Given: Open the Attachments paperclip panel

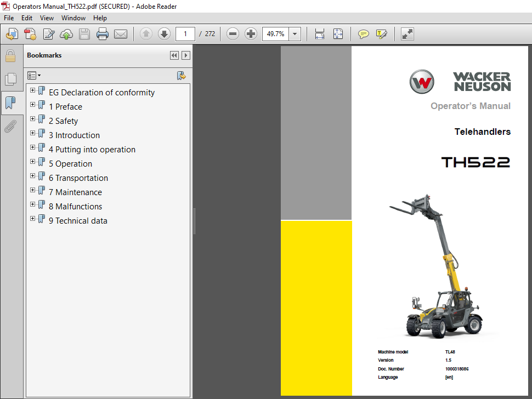Looking at the screenshot, I should (x=10, y=126).
